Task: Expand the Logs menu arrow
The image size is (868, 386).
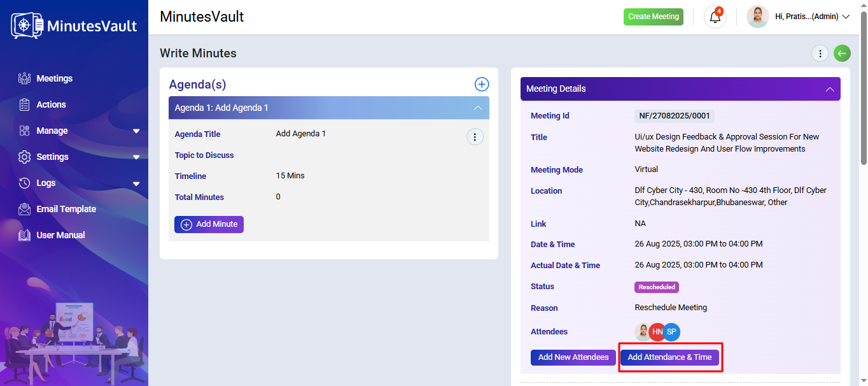Action: 136,183
